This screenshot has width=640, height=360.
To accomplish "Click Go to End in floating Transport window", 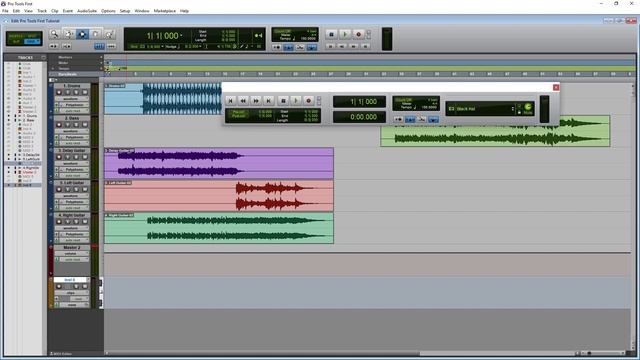I will (269, 100).
